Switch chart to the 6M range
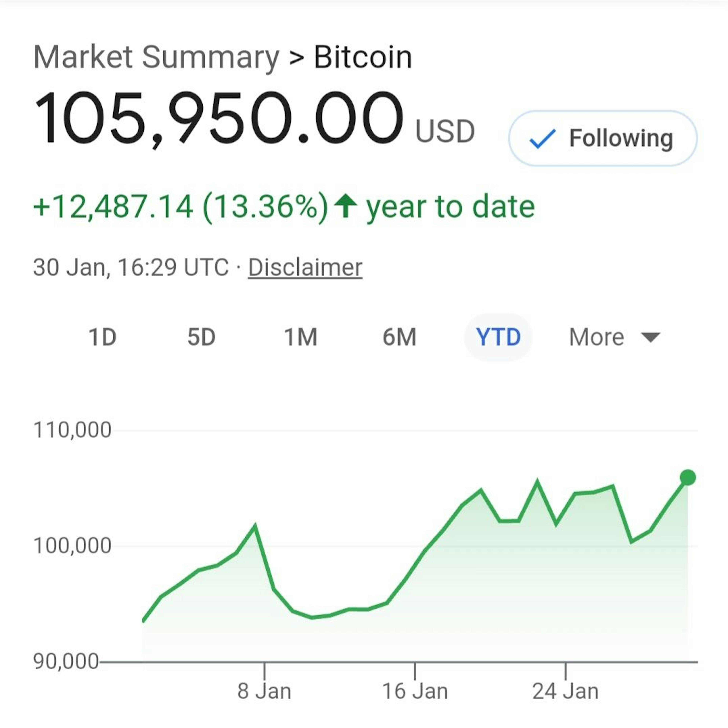 point(399,337)
